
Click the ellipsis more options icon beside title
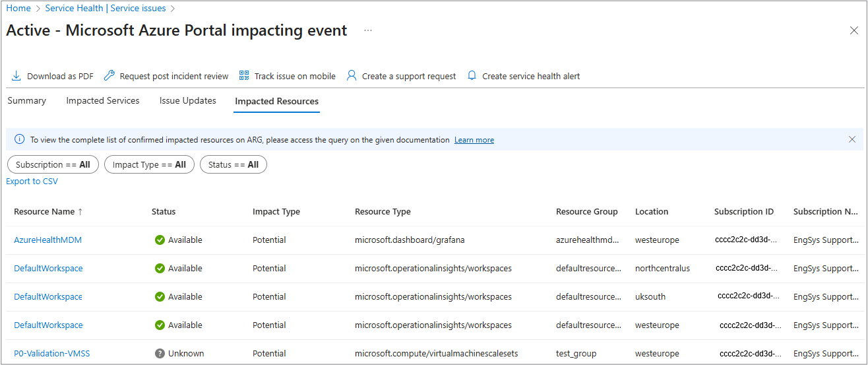(x=367, y=30)
